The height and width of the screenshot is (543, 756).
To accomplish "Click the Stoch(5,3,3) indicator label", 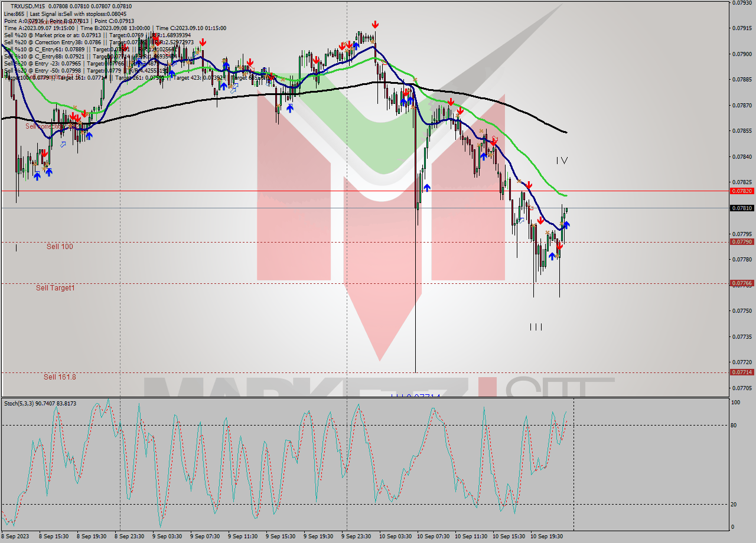I will coord(40,404).
